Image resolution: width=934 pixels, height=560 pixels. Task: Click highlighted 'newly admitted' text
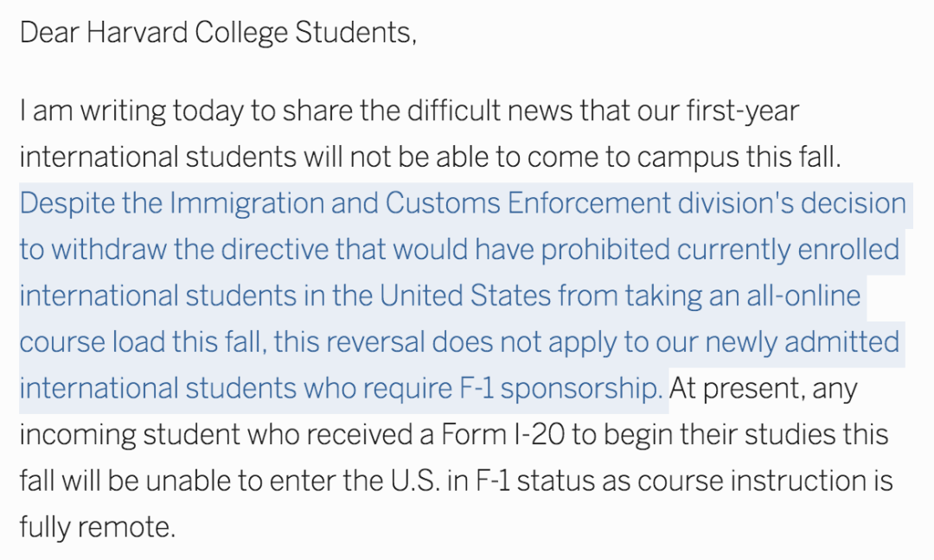coord(802,343)
